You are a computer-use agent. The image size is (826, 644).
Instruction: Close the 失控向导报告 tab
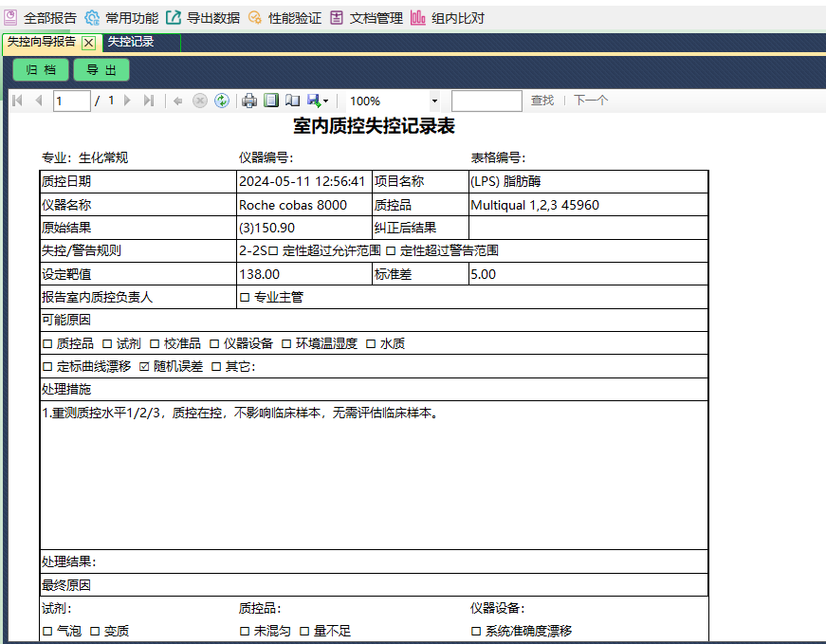88,43
